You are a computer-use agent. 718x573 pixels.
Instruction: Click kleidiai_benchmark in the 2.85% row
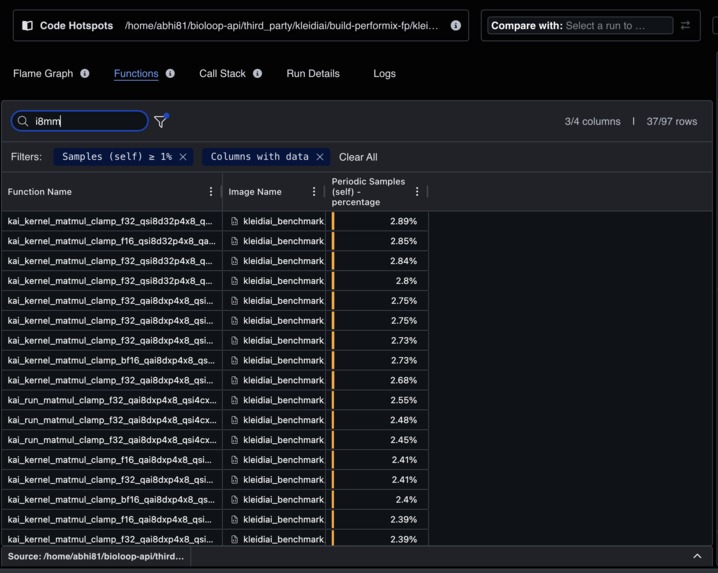pyautogui.click(x=283, y=241)
